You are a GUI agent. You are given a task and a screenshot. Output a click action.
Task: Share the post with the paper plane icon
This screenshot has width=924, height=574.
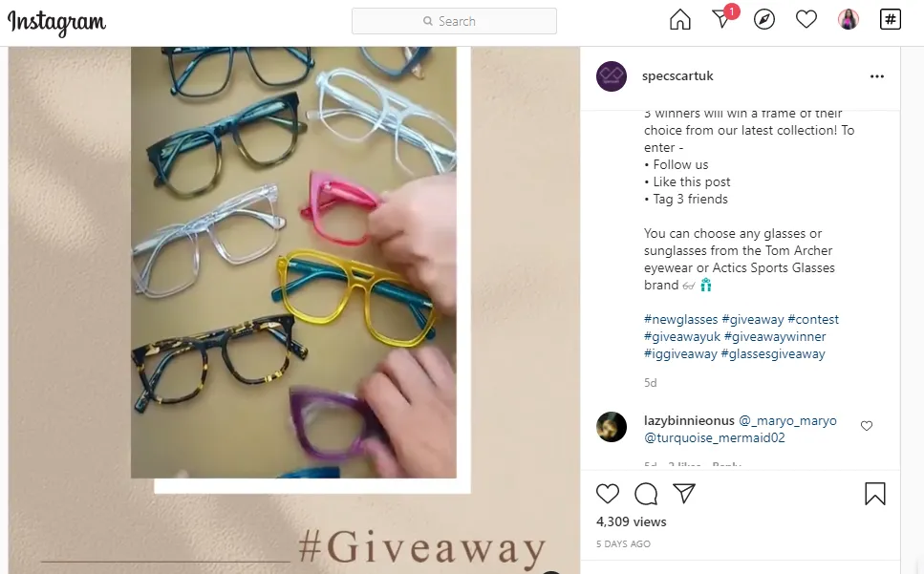pos(684,494)
